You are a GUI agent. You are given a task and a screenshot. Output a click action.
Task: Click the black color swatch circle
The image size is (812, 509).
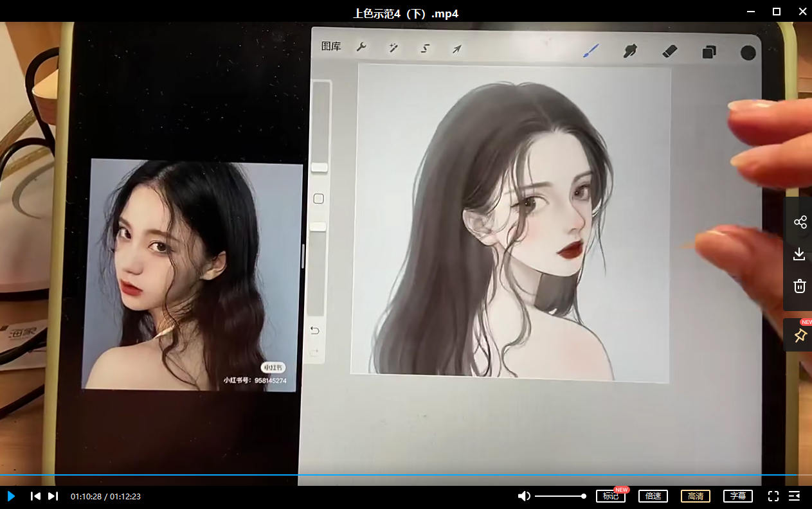[748, 53]
